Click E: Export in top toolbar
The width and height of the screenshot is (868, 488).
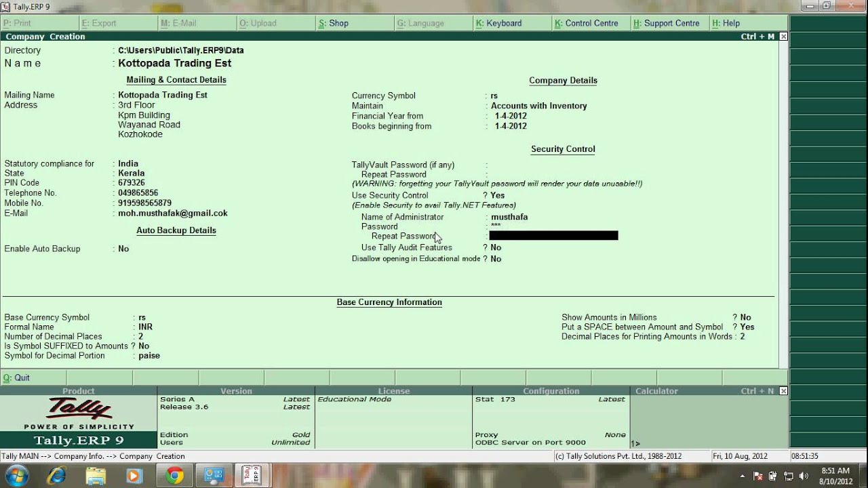(118, 23)
